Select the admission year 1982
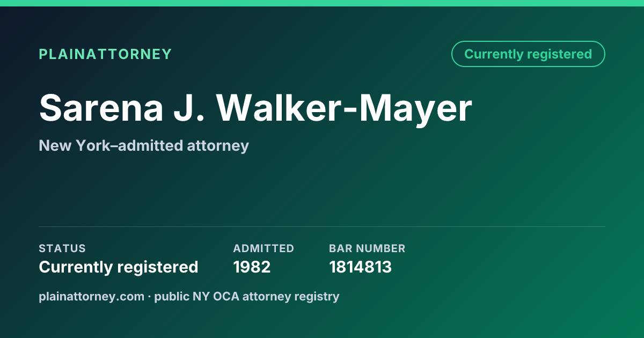 pyautogui.click(x=252, y=267)
